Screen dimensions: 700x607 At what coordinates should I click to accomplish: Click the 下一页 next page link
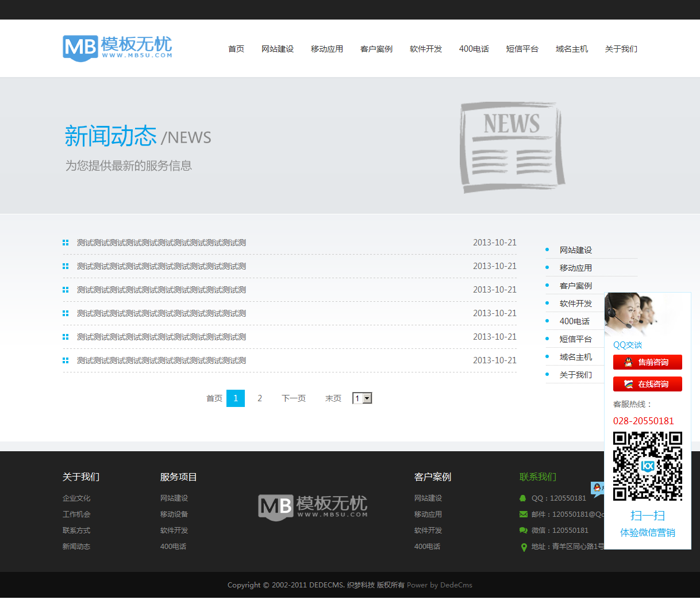(x=294, y=398)
